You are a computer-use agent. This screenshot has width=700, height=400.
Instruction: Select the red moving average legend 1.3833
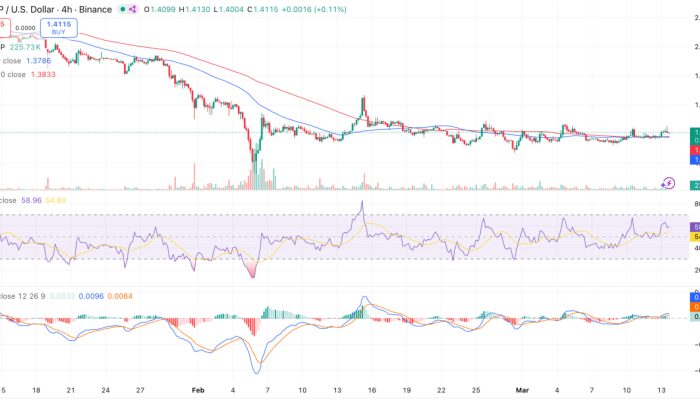coord(30,75)
